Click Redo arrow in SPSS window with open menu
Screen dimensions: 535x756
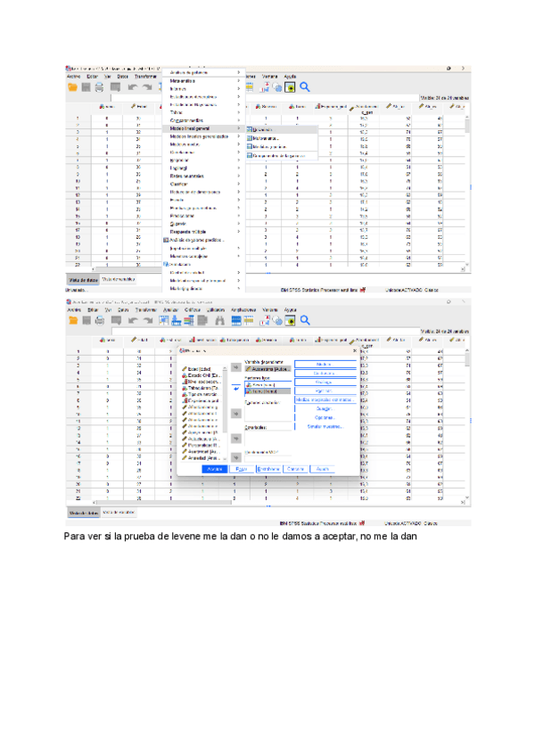[147, 87]
